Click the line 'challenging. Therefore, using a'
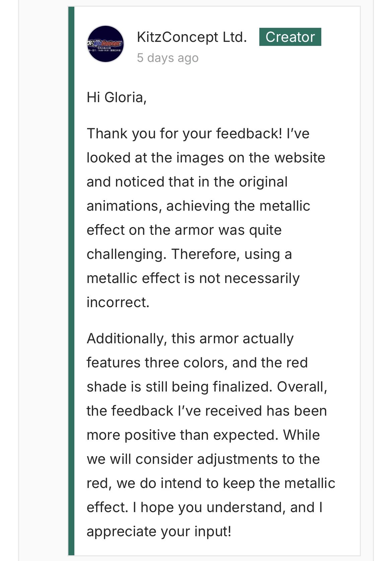 [189, 254]
